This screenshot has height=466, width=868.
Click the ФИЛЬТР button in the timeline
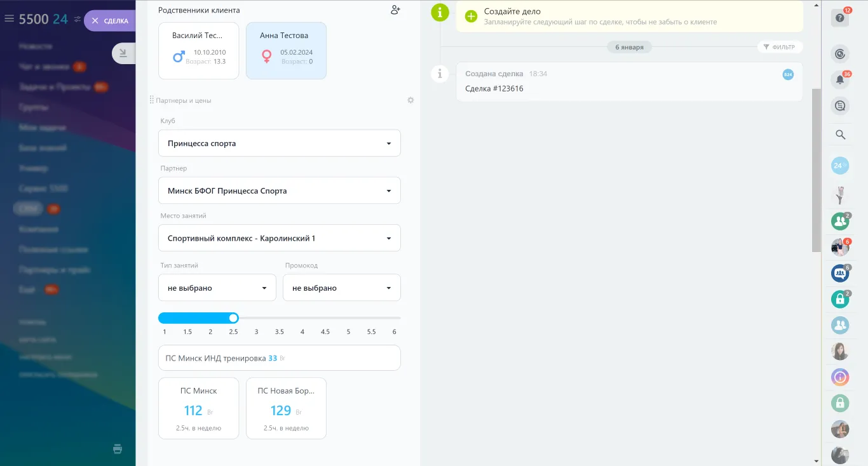(780, 47)
